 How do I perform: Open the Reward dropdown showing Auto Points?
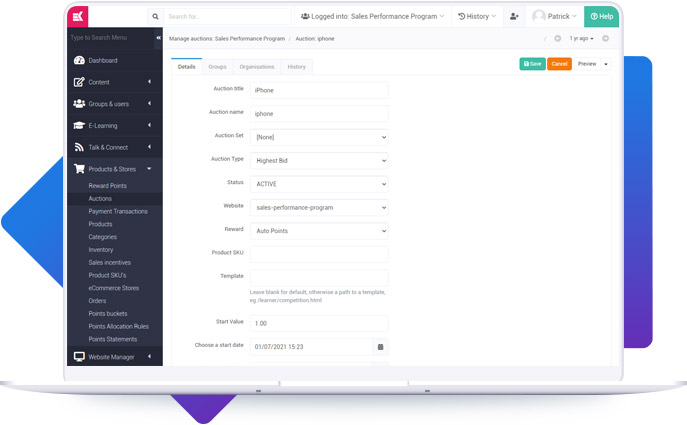pos(318,230)
